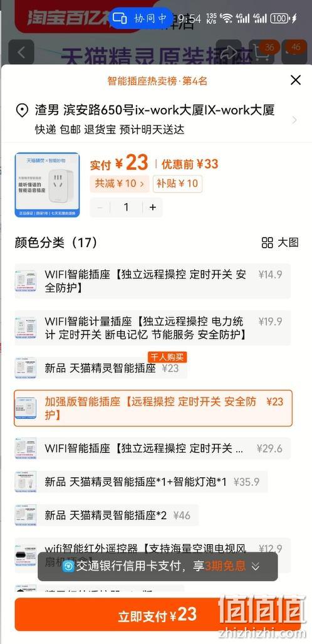Select 加强版智能插座 highlighted option
The width and height of the screenshot is (312, 644).
(153, 408)
